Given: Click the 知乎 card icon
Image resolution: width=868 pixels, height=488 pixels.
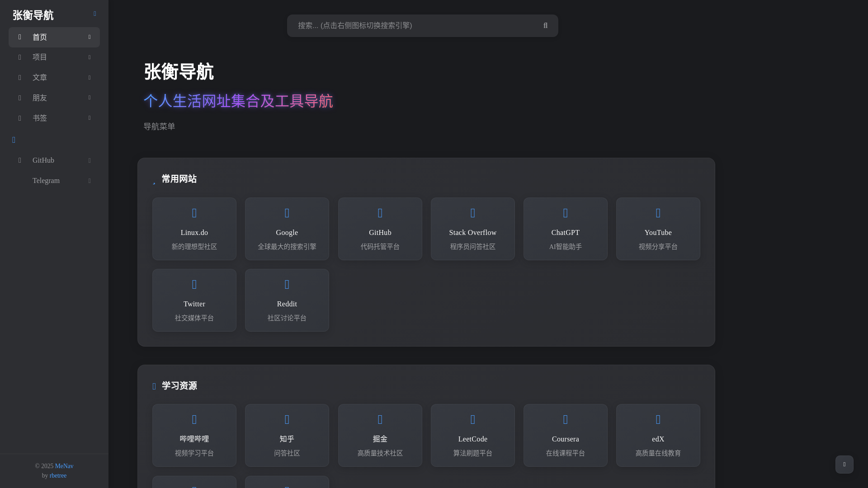Looking at the screenshot, I should 287,419.
